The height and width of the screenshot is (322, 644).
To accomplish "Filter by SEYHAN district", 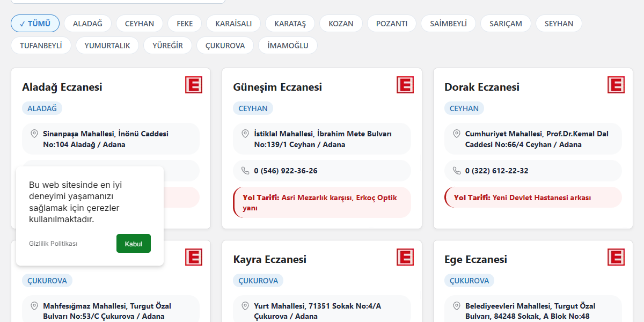I will coord(559,24).
